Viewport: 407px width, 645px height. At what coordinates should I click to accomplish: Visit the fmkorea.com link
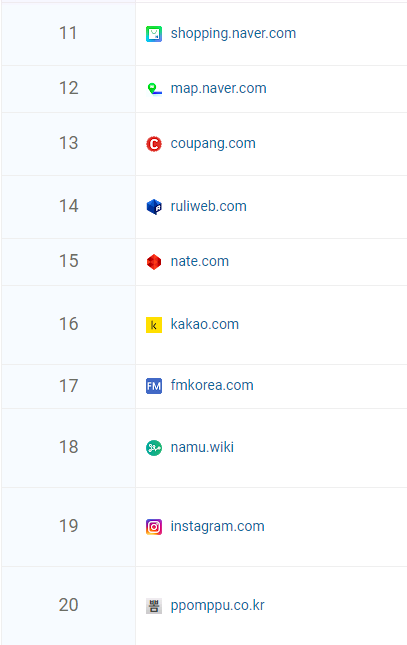[212, 385]
